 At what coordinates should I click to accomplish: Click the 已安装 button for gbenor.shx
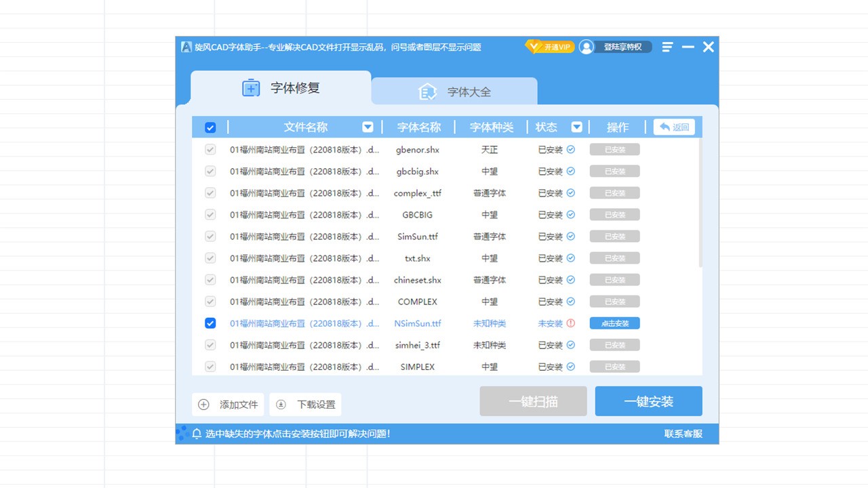point(614,150)
